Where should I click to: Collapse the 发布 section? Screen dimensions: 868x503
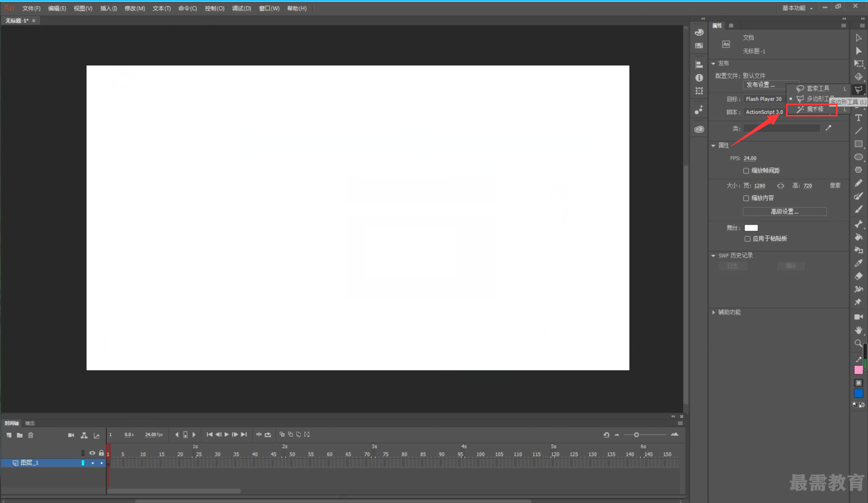click(714, 63)
